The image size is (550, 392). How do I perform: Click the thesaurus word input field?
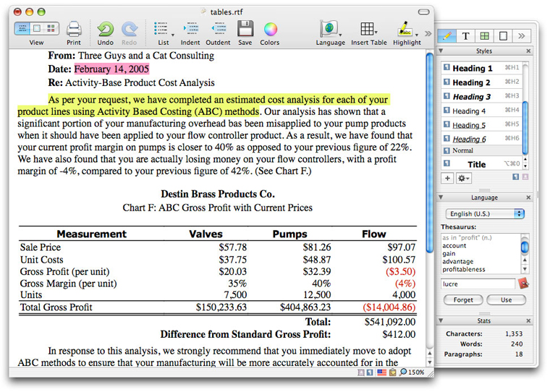coord(476,284)
